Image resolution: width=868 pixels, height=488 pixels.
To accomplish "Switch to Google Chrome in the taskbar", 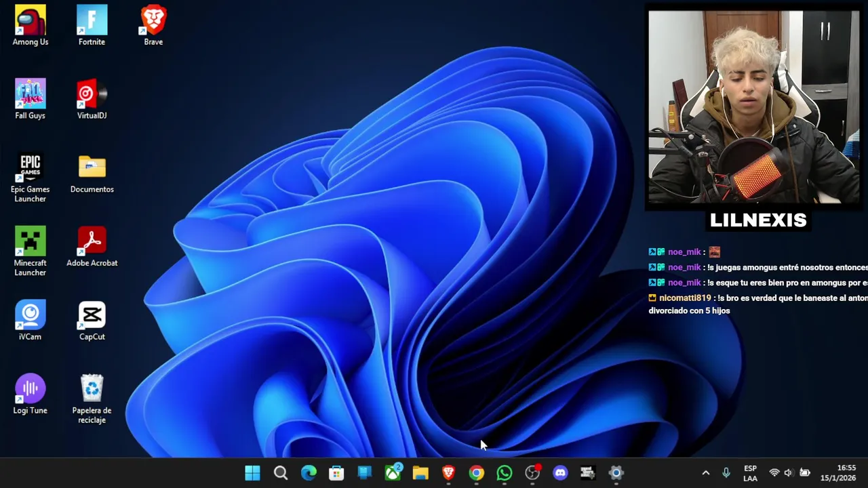I will point(477,473).
